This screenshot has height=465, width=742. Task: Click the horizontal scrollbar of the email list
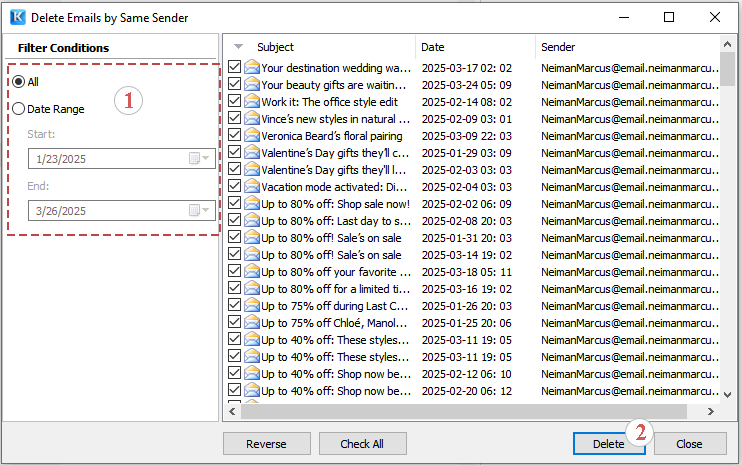coord(460,411)
